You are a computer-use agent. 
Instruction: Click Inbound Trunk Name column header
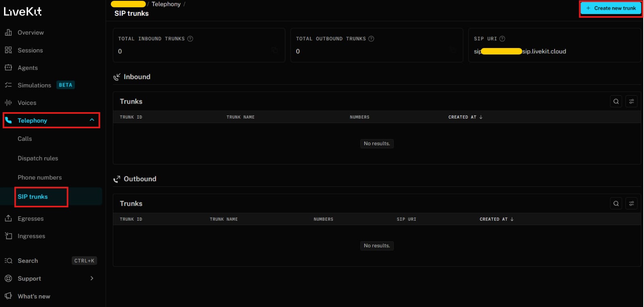[241, 117]
